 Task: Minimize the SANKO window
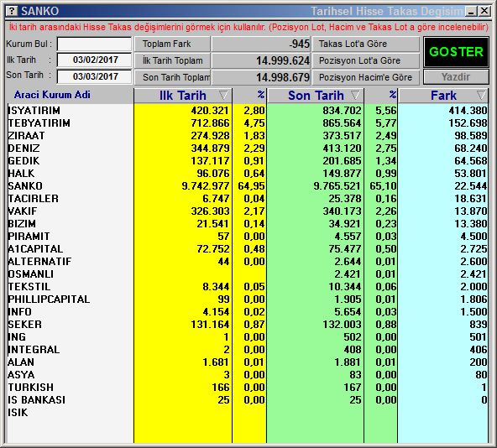tap(471, 12)
